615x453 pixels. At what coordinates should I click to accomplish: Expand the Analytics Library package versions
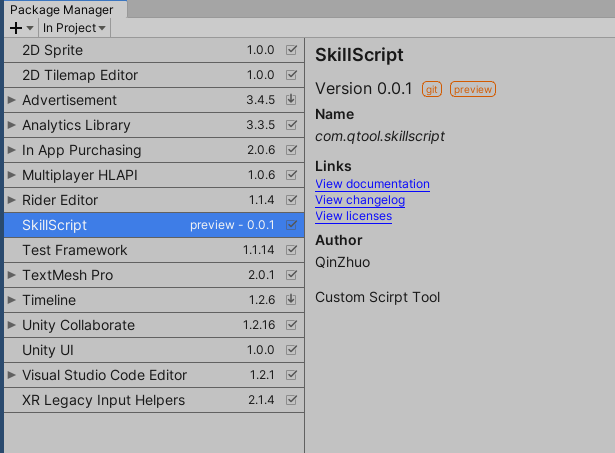point(12,125)
